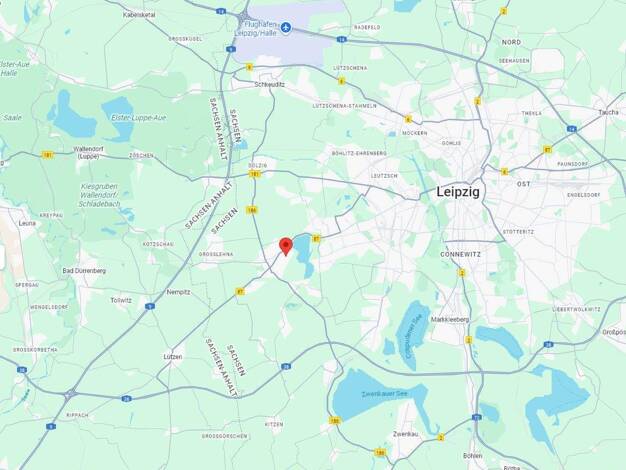
Task: Click the yellow 181 road shield near Wallendorf
Action: [47, 155]
